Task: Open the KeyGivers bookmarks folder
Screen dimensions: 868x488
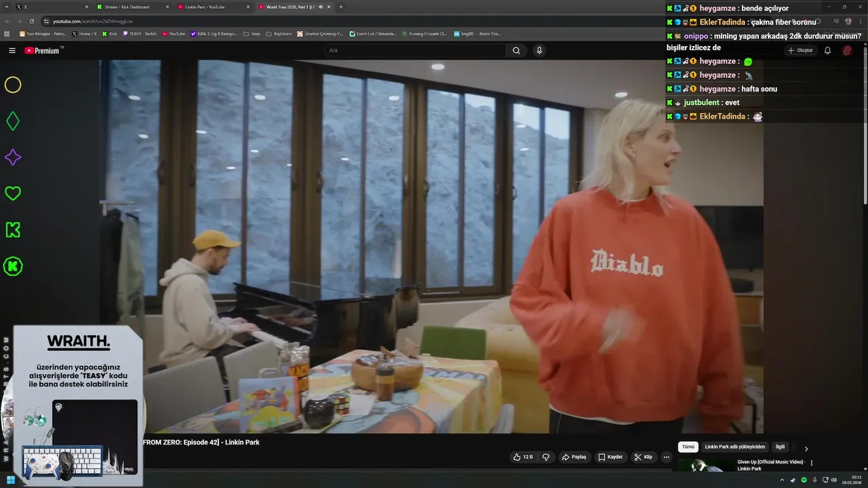Action: point(279,33)
